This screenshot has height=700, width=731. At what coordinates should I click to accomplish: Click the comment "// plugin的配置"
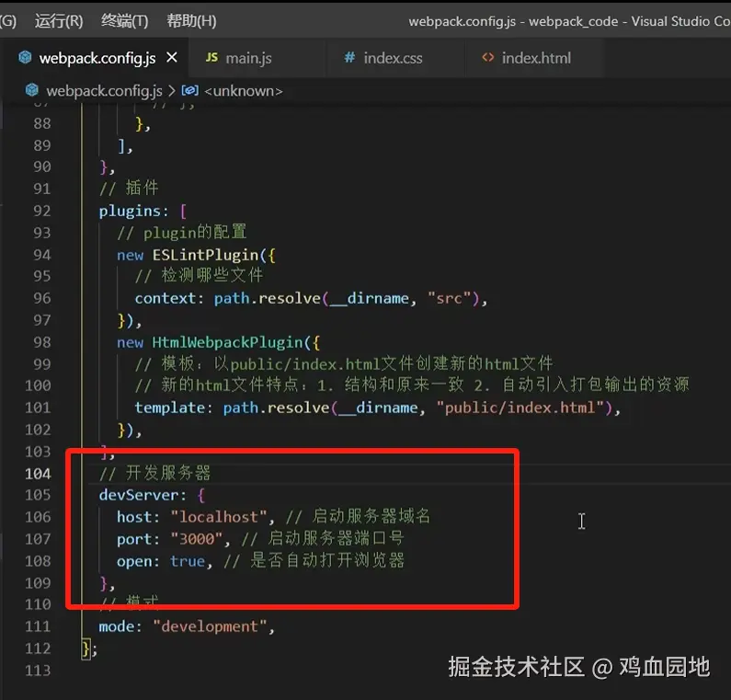pos(182,233)
